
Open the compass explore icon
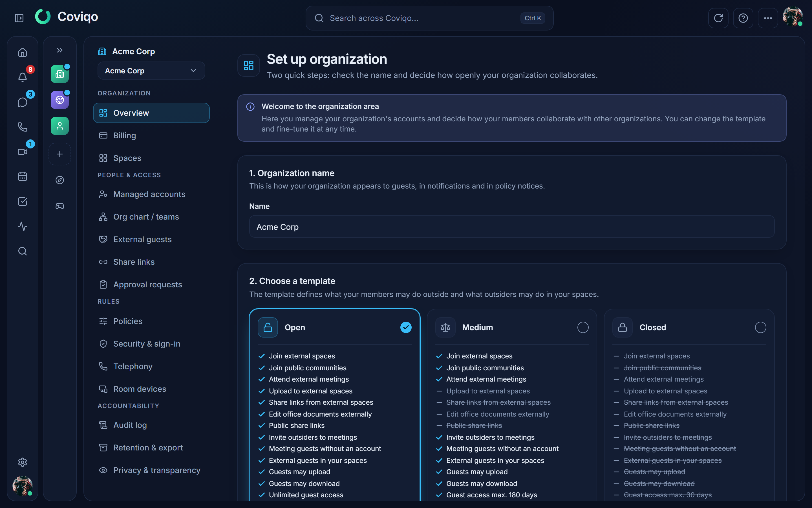pos(60,180)
